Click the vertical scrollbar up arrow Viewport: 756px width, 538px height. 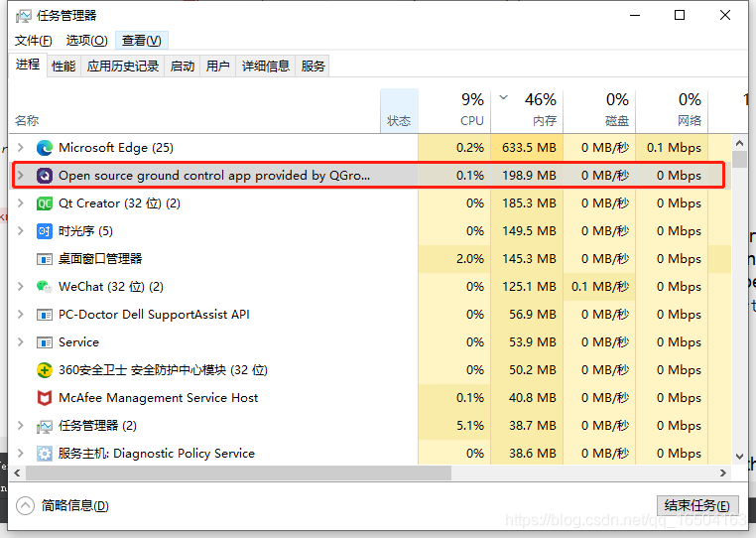click(739, 143)
